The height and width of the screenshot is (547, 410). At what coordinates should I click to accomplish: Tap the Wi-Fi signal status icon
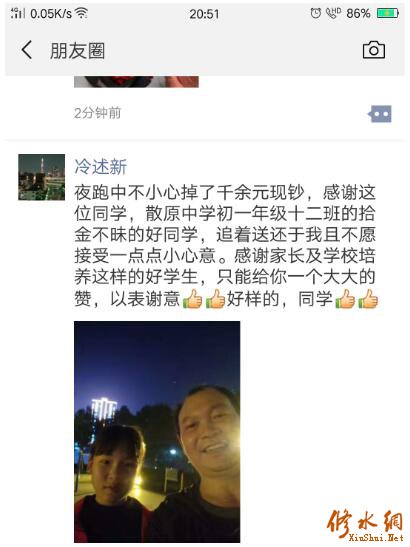pyautogui.click(x=82, y=14)
